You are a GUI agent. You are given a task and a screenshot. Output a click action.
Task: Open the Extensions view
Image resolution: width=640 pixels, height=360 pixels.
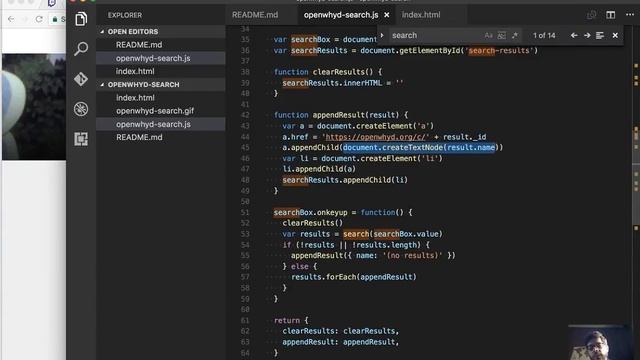(81, 139)
